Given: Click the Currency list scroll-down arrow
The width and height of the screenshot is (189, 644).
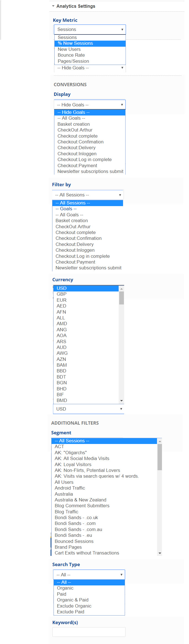Looking at the screenshot, I should coord(121,401).
